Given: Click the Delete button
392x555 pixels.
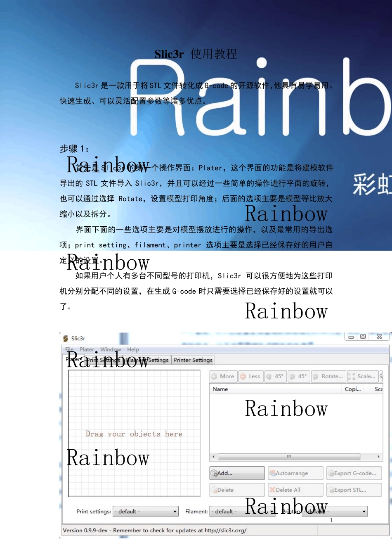Looking at the screenshot, I should [x=237, y=490].
